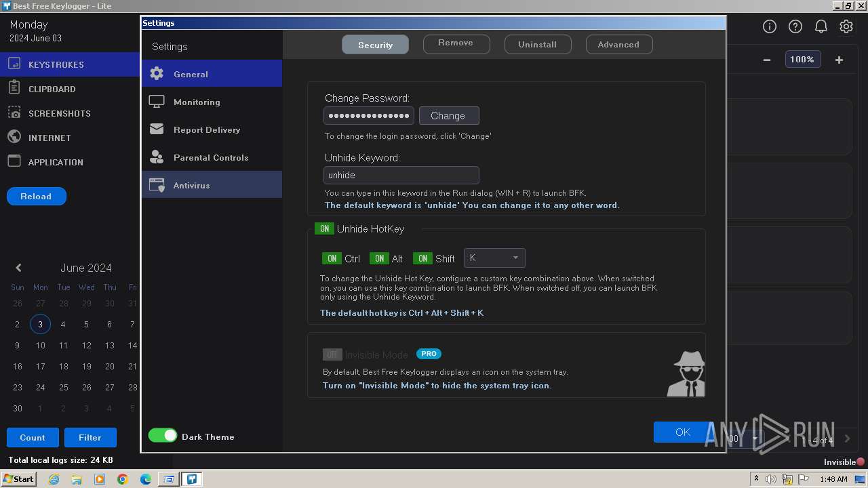868x488 pixels.
Task: Select the Application window icon
Action: pos(14,161)
